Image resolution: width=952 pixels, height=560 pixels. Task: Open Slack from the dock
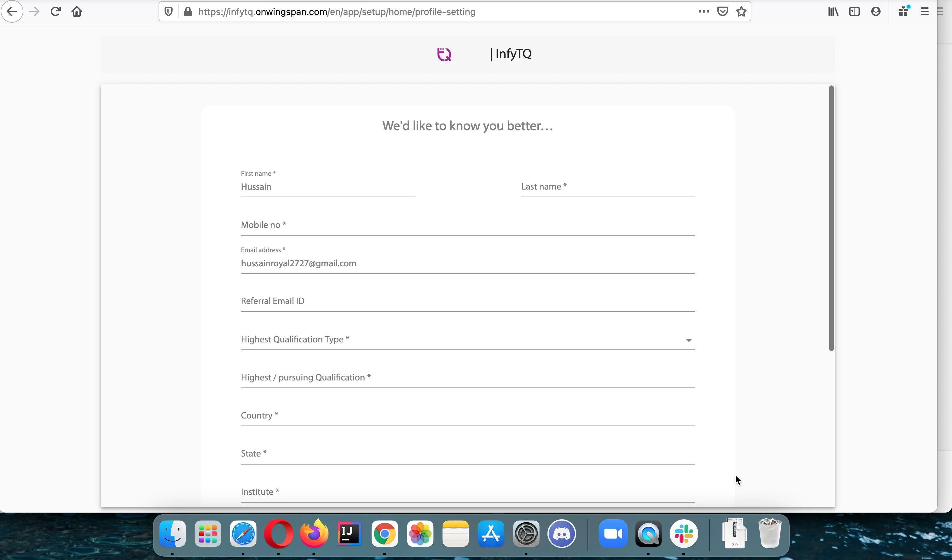684,534
